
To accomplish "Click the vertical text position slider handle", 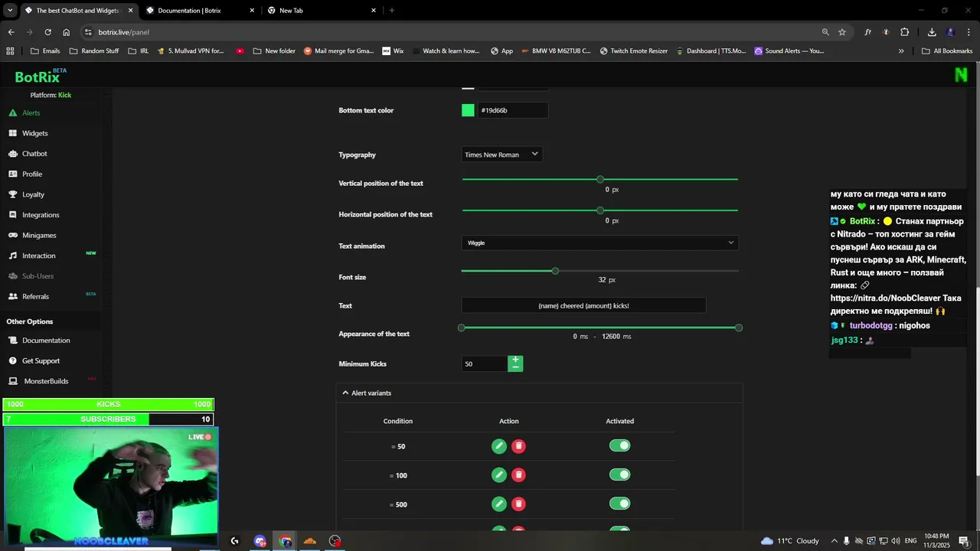I will point(600,179).
